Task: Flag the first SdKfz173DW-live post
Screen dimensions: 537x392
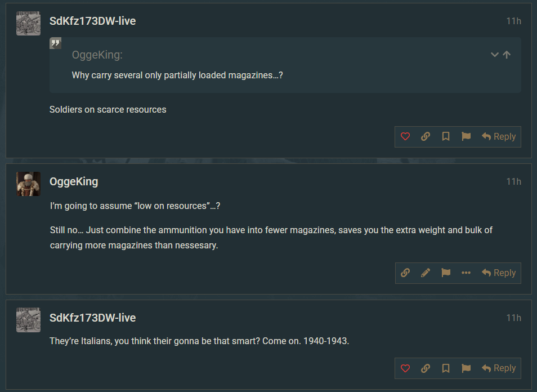Action: click(x=466, y=136)
